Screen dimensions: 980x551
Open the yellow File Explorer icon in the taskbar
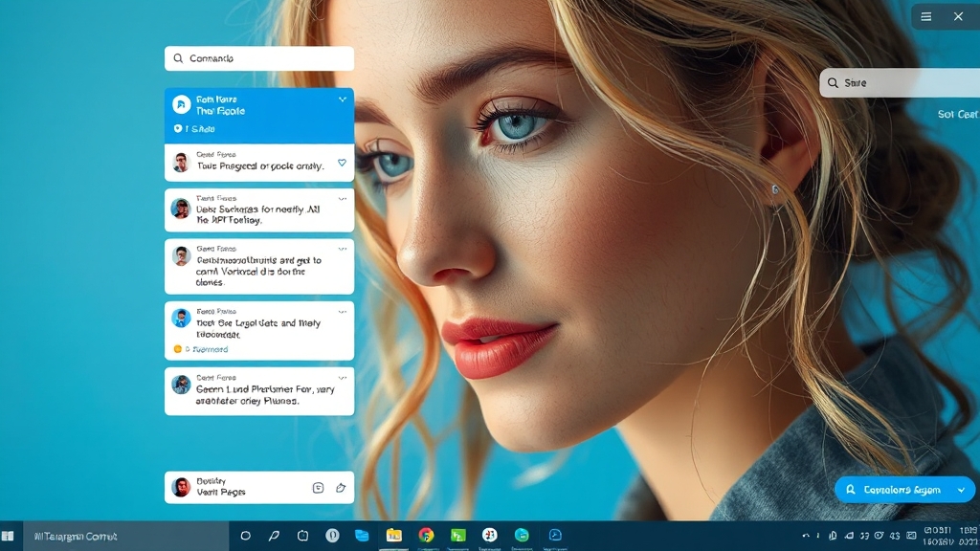pyautogui.click(x=393, y=536)
